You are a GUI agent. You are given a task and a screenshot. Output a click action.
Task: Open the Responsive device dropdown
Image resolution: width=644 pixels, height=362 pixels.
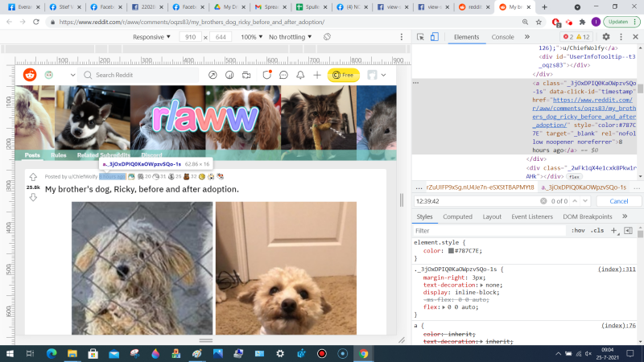[x=151, y=37]
